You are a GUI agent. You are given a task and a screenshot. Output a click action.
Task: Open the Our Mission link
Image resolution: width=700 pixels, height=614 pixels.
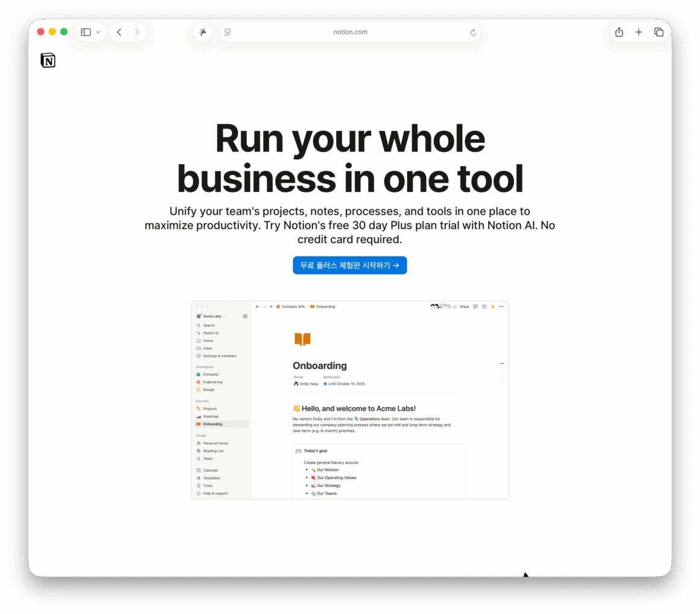[x=325, y=470]
